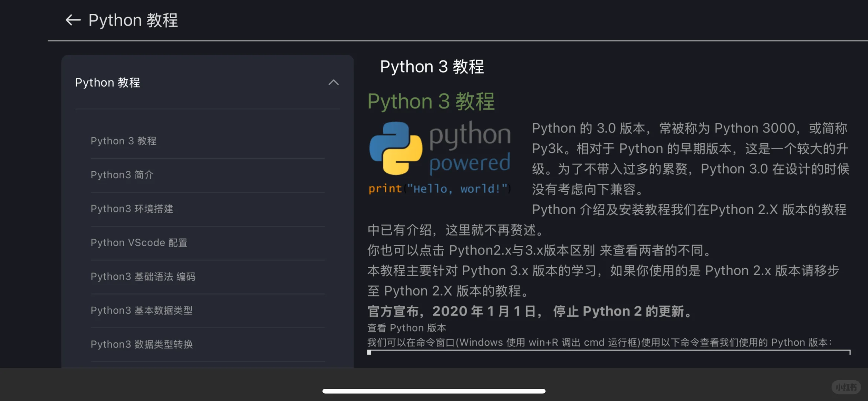The image size is (868, 401).
Task: Collapse the Python 教程 sidebar section
Action: [334, 82]
